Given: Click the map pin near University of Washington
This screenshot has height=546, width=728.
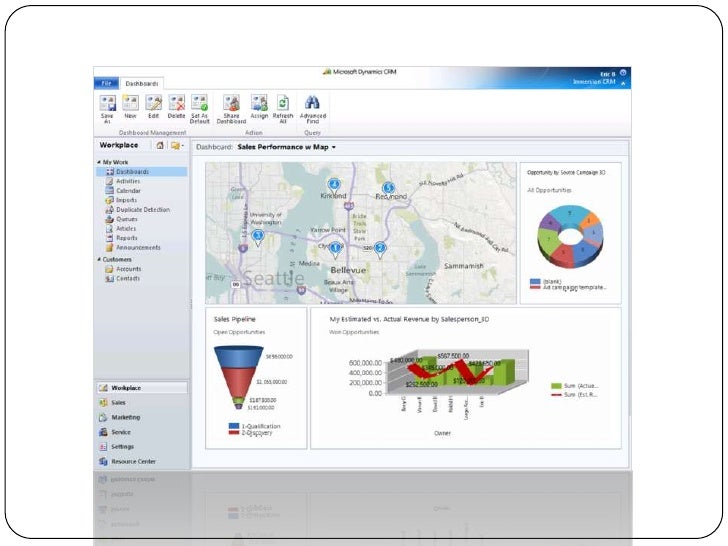Looking at the screenshot, I should [x=258, y=238].
